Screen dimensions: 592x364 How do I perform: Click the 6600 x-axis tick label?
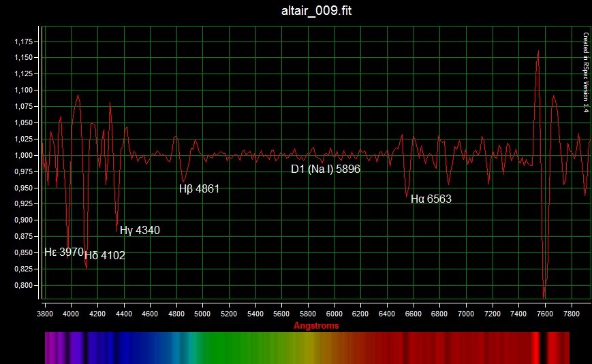coord(413,314)
